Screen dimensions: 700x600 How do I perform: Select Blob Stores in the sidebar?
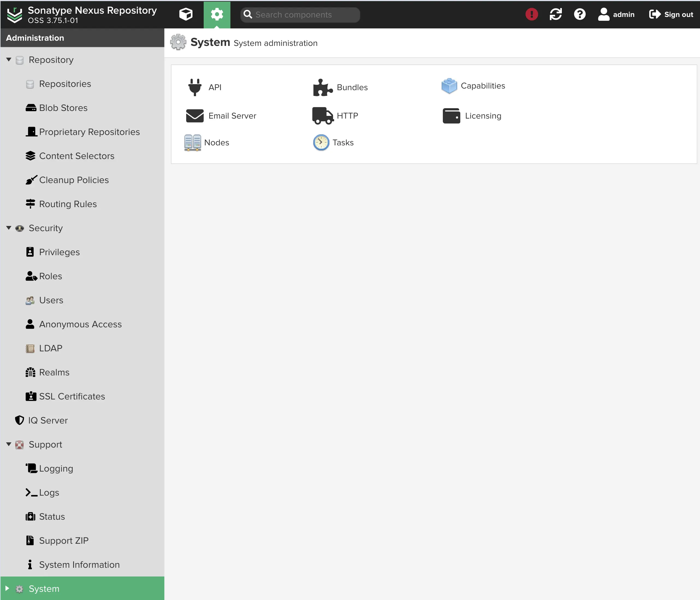click(64, 107)
